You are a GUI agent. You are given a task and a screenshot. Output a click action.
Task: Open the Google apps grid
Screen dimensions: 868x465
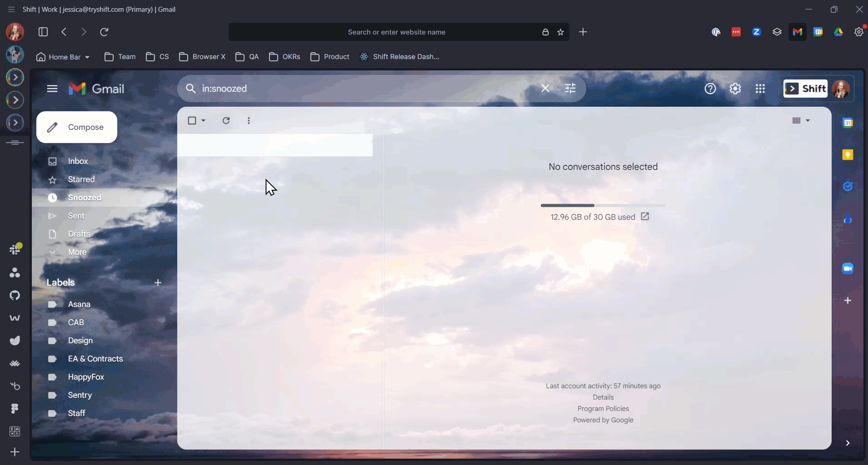click(x=760, y=89)
